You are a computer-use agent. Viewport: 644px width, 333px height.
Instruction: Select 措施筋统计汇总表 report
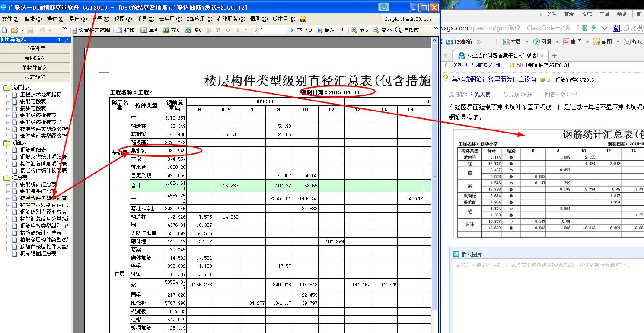click(41, 233)
